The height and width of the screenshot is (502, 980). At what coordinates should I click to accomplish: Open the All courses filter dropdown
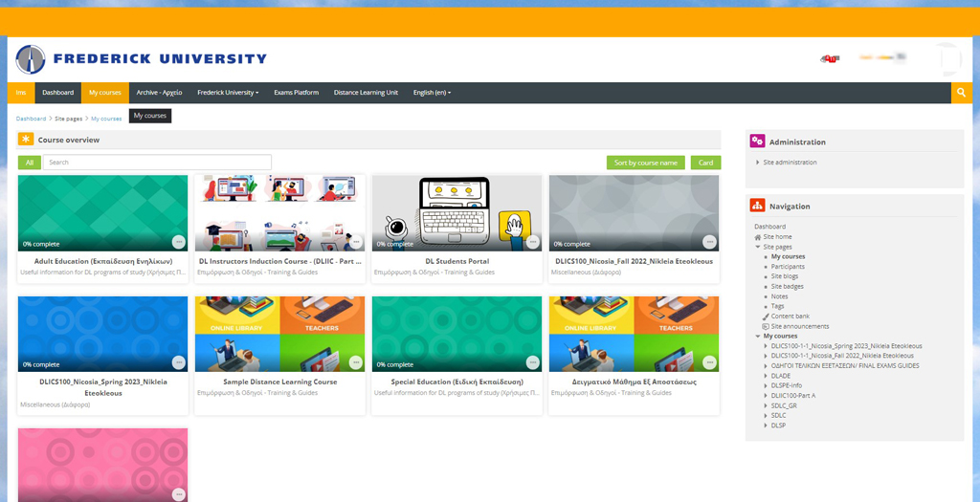[30, 163]
